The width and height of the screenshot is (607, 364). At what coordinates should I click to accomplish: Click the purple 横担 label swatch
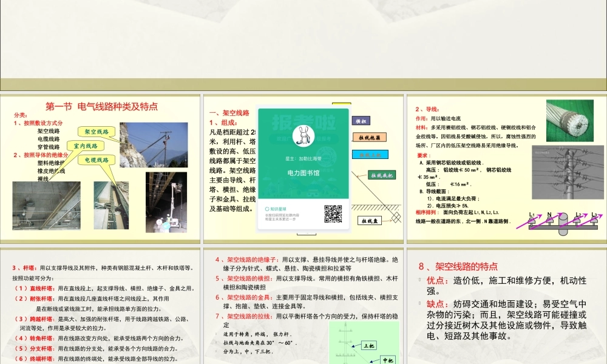pos(362,121)
